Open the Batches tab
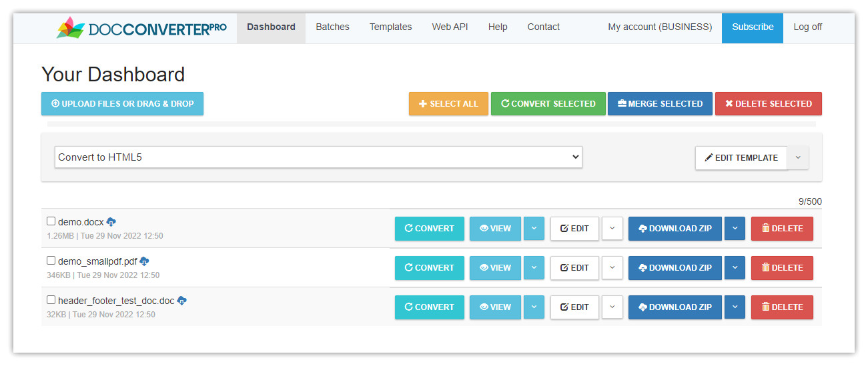The image size is (868, 366). point(332,27)
